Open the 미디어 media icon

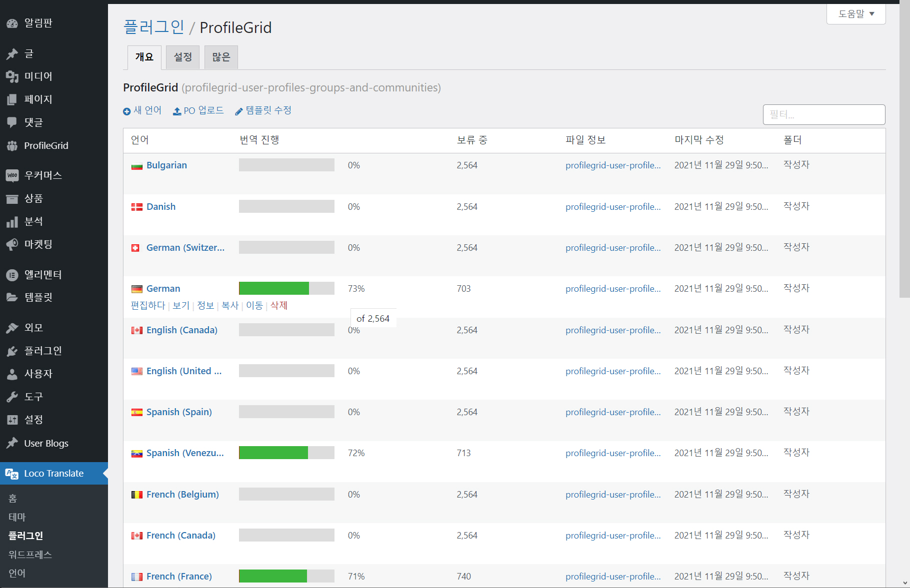[12, 76]
